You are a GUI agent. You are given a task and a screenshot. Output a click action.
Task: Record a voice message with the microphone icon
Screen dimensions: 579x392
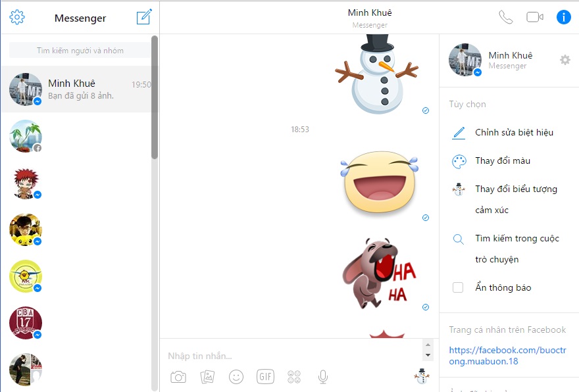[322, 376]
